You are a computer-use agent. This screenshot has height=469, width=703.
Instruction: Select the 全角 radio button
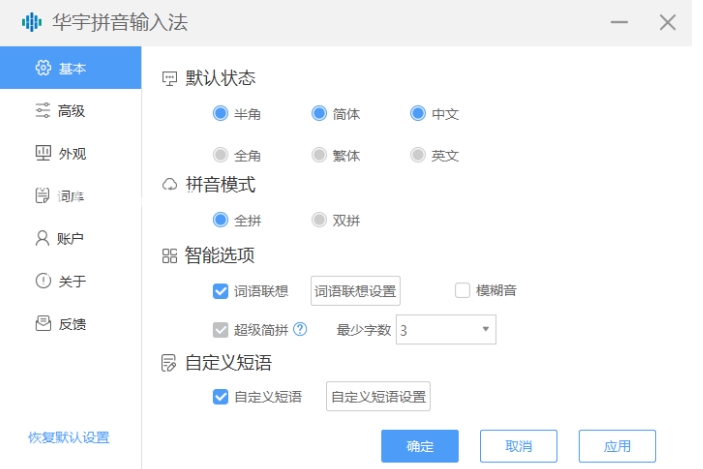tap(220, 155)
